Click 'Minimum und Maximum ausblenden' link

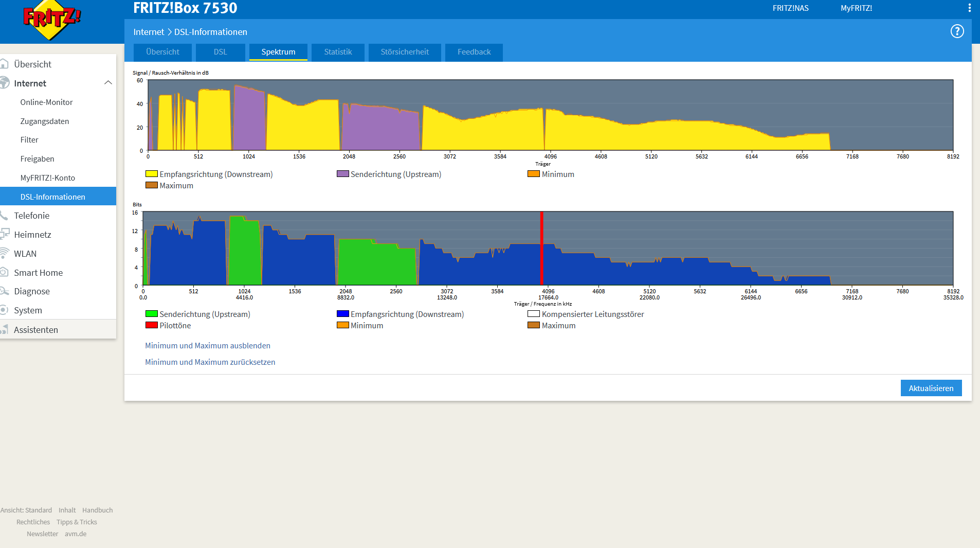(208, 346)
